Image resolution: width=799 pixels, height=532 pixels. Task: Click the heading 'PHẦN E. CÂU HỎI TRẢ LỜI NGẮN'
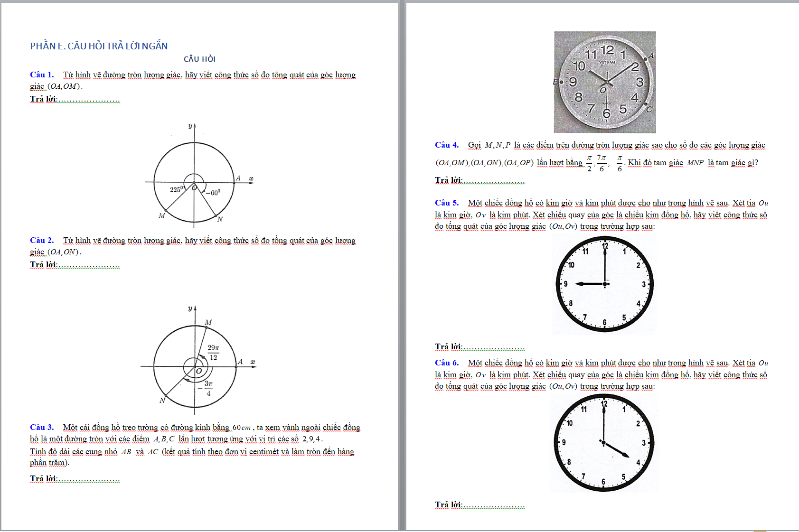click(99, 46)
